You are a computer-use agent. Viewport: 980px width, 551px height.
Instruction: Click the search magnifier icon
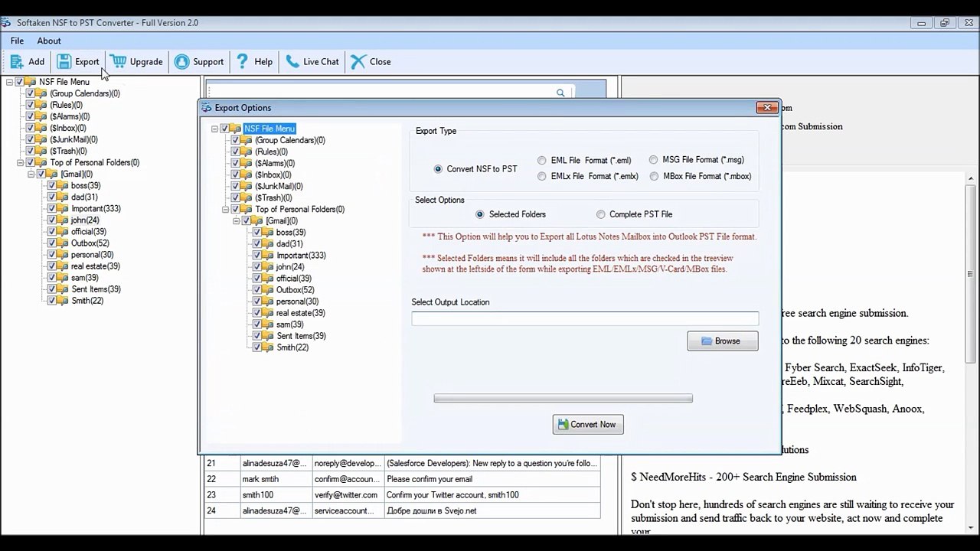[560, 93]
